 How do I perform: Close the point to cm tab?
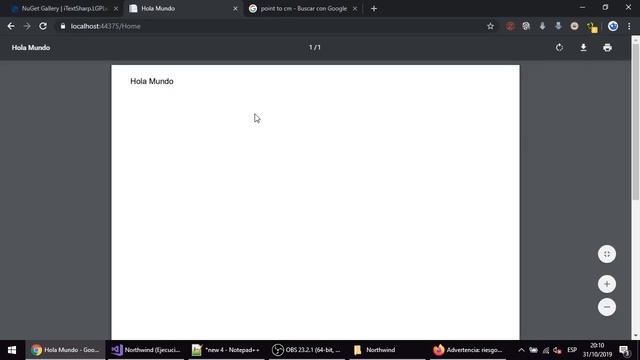click(x=355, y=9)
